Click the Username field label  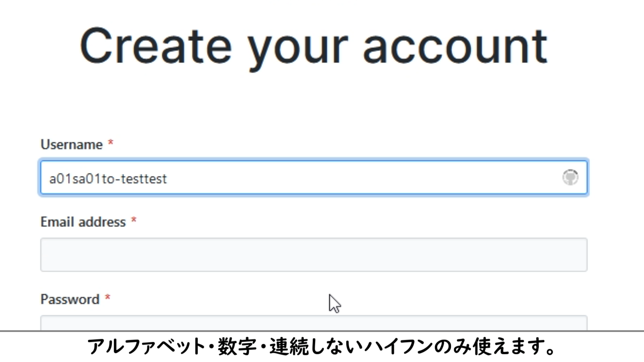[x=71, y=144]
